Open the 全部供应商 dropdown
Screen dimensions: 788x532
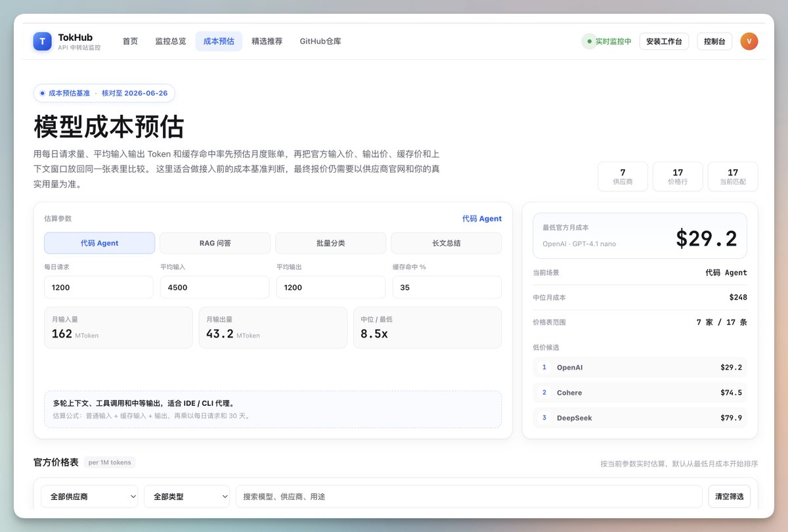89,497
